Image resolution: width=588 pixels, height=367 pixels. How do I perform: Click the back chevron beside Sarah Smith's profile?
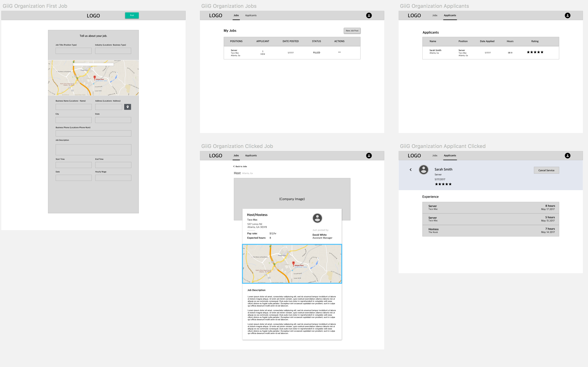click(411, 170)
